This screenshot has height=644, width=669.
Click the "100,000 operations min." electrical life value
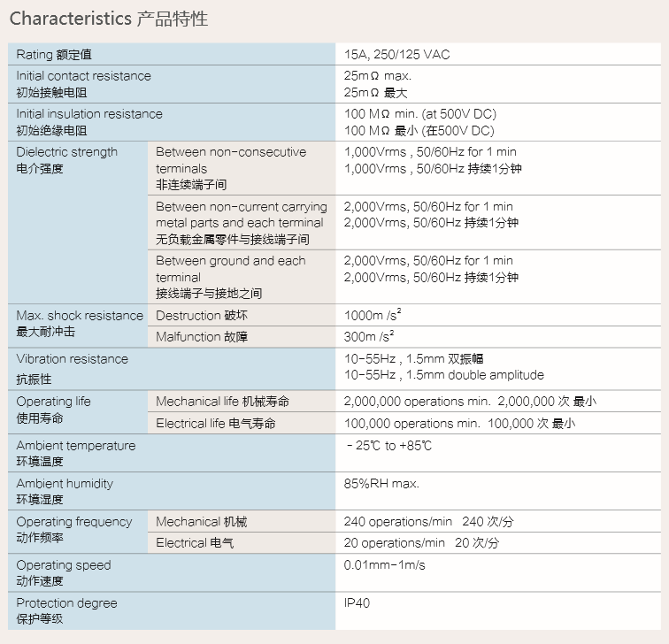tap(411, 424)
